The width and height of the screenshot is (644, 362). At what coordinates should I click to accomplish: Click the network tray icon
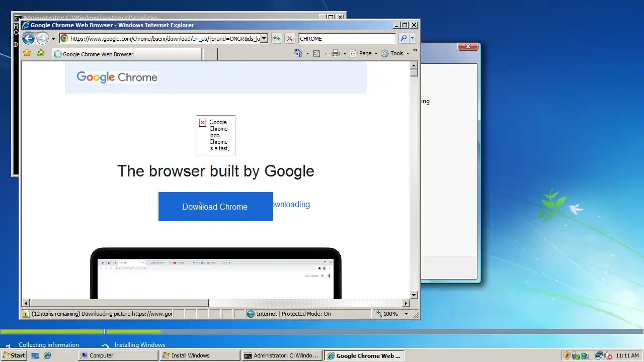tap(599, 355)
